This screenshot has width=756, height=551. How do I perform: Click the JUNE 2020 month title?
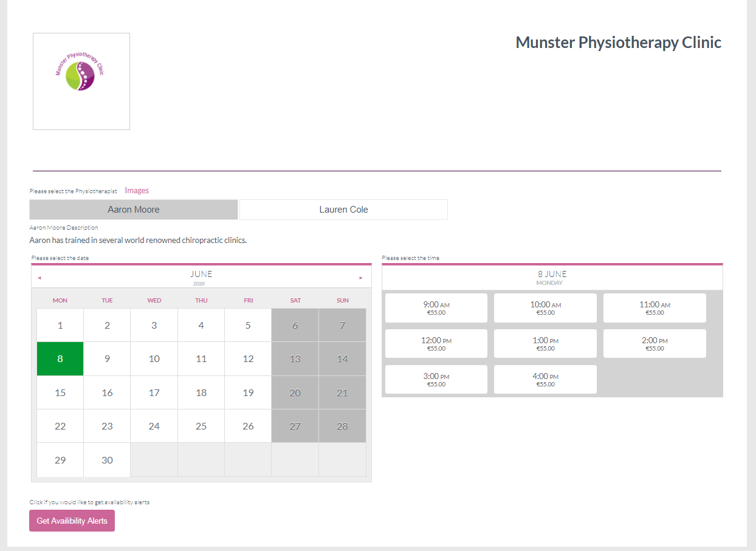point(201,278)
